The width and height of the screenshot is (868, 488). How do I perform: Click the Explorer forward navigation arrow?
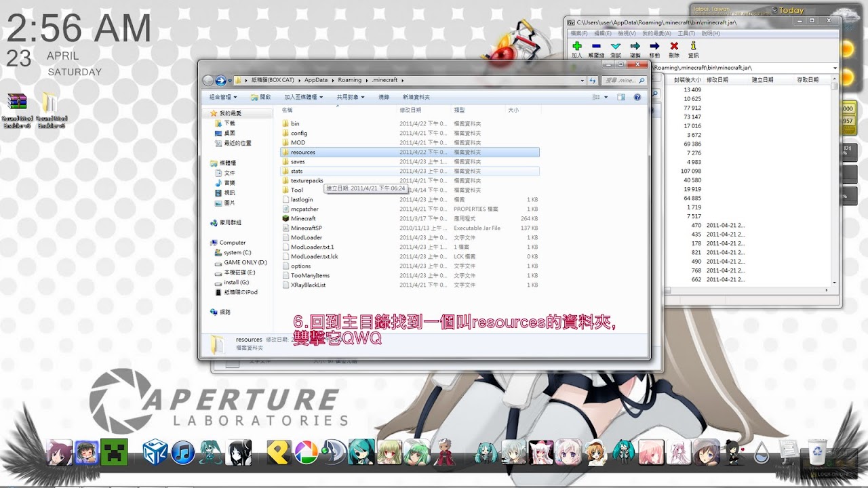pyautogui.click(x=220, y=80)
